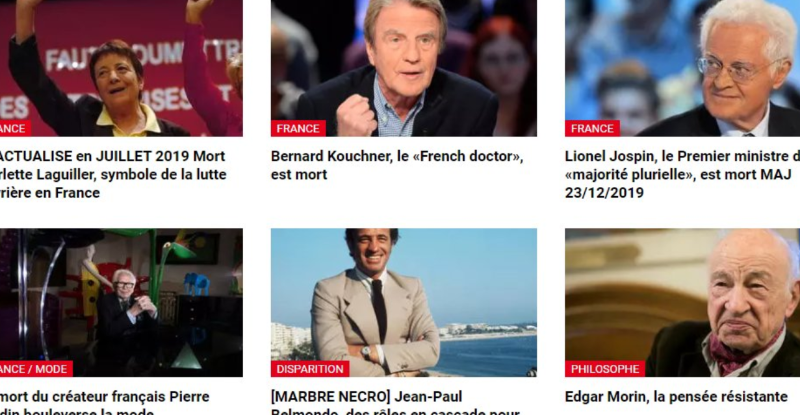The height and width of the screenshot is (415, 800).
Task: Select the DISPARITION category tag
Action: pos(310,369)
